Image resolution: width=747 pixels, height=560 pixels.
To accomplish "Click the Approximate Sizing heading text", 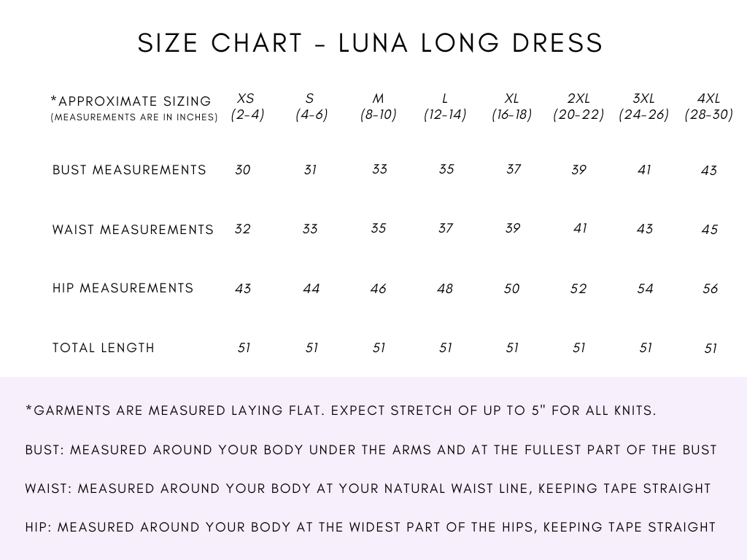I will pyautogui.click(x=131, y=101).
